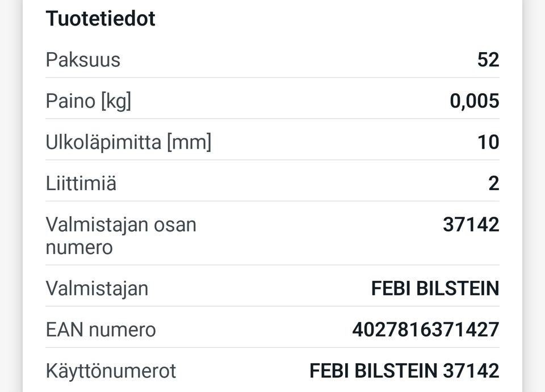Click the FEBI BILSTEIN manufacturer value
Screen dimensions: 545x392
click(x=435, y=289)
